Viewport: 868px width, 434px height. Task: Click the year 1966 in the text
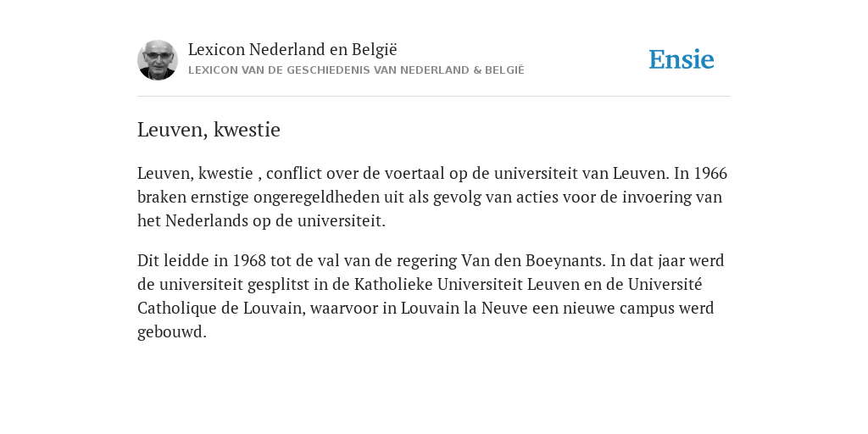710,173
